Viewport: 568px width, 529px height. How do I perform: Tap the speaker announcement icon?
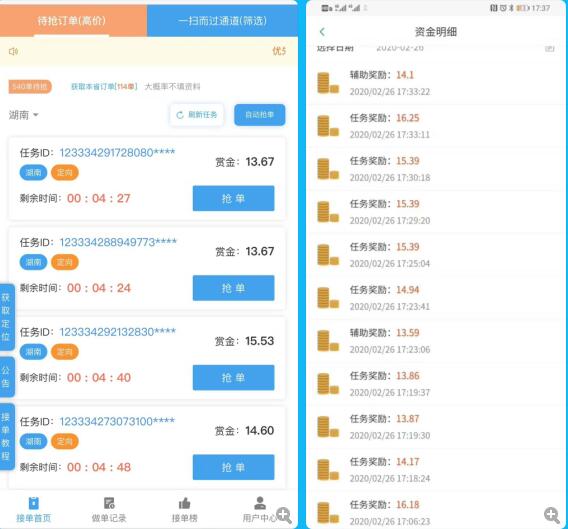[x=13, y=51]
